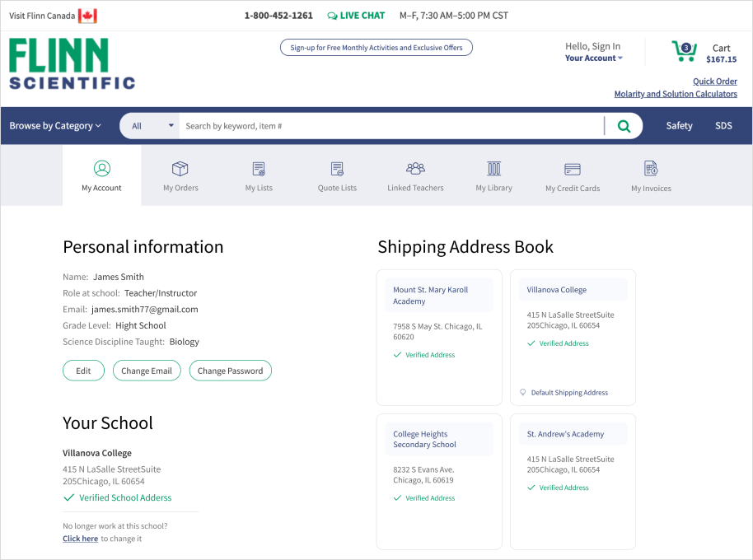Click the My Lists icon
Viewport: 753px width, 560px height.
click(x=259, y=169)
